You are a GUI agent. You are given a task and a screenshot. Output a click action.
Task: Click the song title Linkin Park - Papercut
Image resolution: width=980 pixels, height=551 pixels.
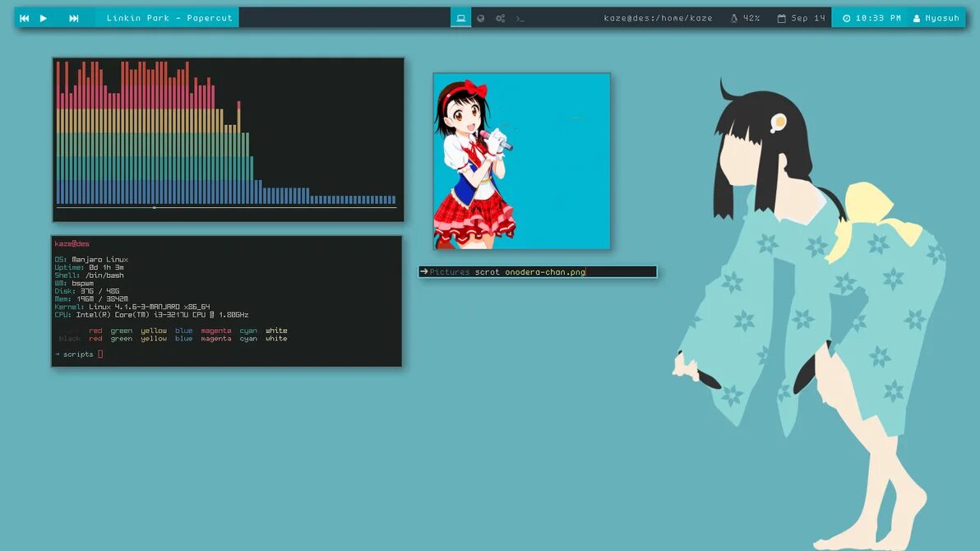[169, 17]
